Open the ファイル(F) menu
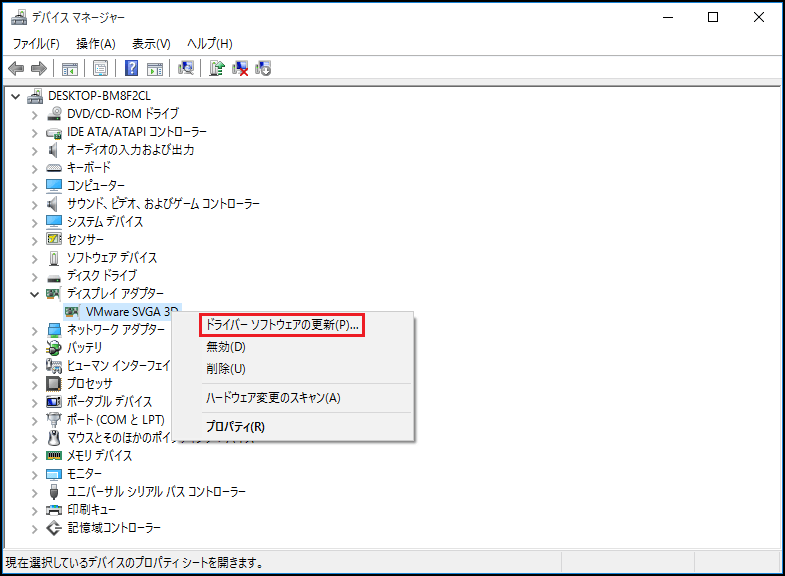785x576 pixels. coord(36,44)
